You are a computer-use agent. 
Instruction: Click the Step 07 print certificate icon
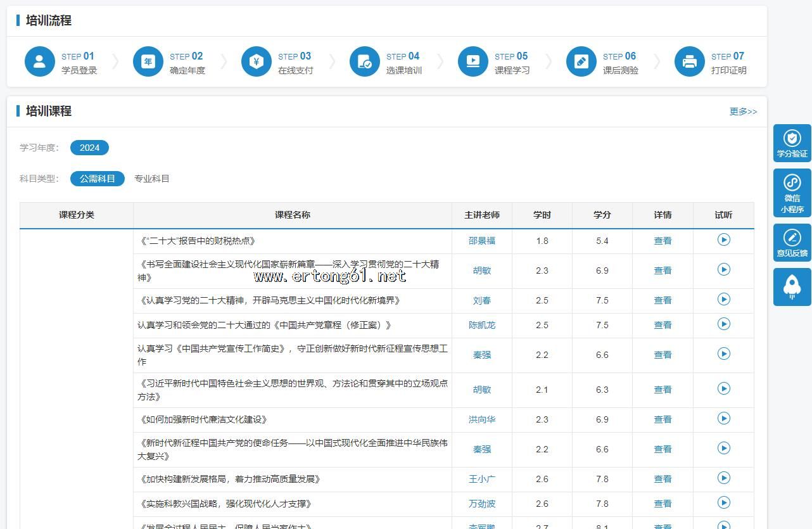coord(689,61)
